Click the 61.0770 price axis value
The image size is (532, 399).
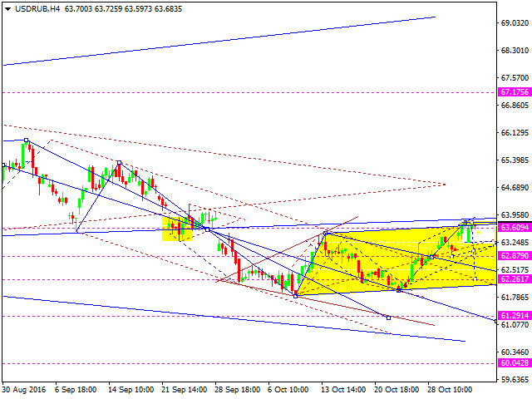[515, 325]
